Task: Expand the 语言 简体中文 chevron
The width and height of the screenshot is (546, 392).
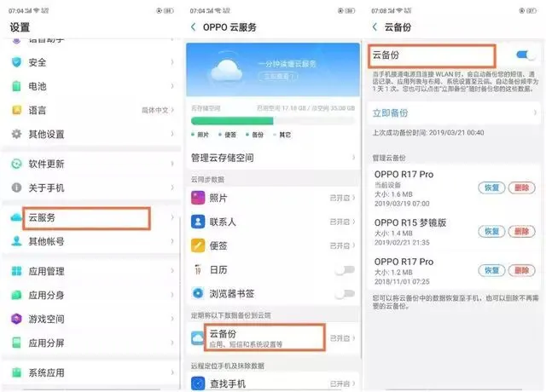Action: click(173, 110)
